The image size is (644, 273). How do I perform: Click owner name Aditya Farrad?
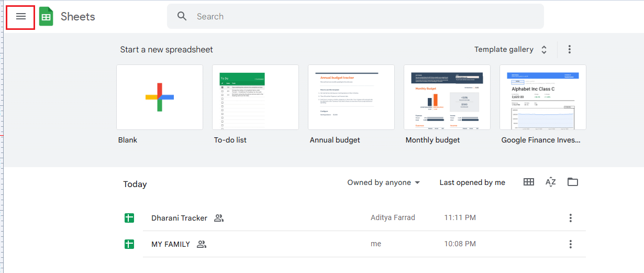pos(393,217)
